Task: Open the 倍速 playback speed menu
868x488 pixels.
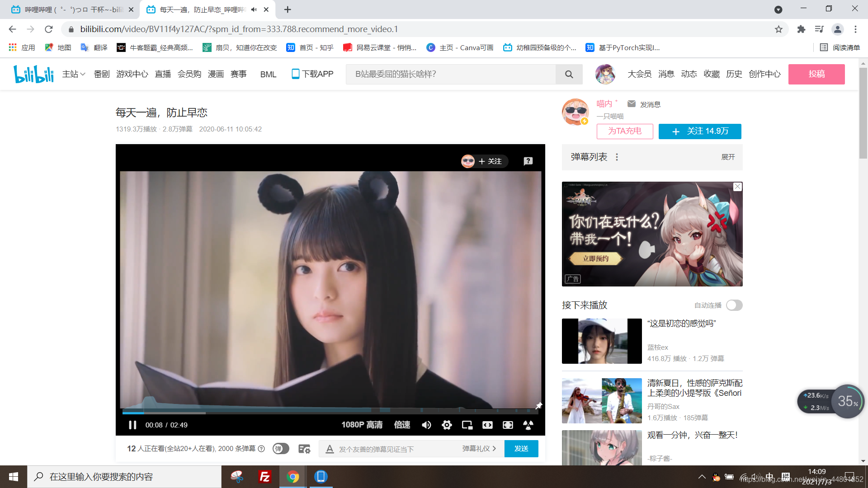Action: pos(402,425)
